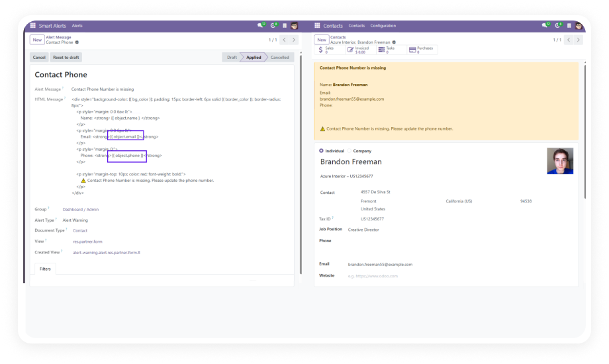609x364 pixels.
Task: Click Smart Alerts window vertical scrollbar
Action: click(301, 163)
